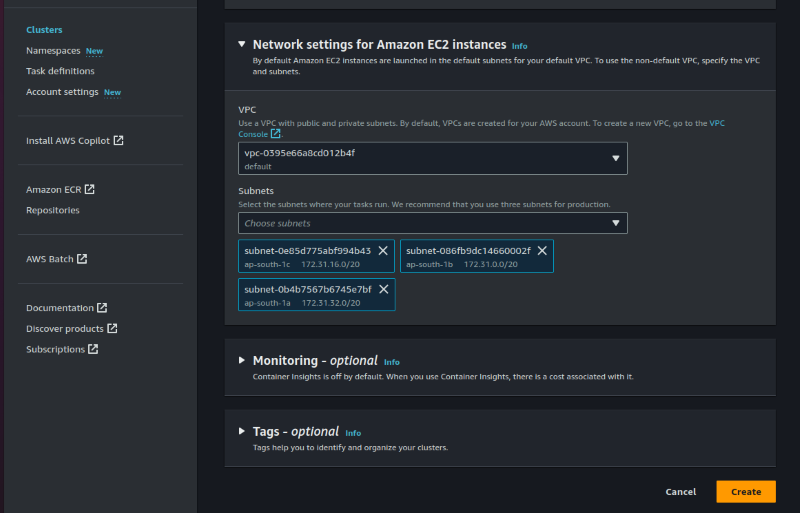Remove subnet-086fb9dc14660002f chip
Screen dimensions: 800x513
click(x=542, y=251)
